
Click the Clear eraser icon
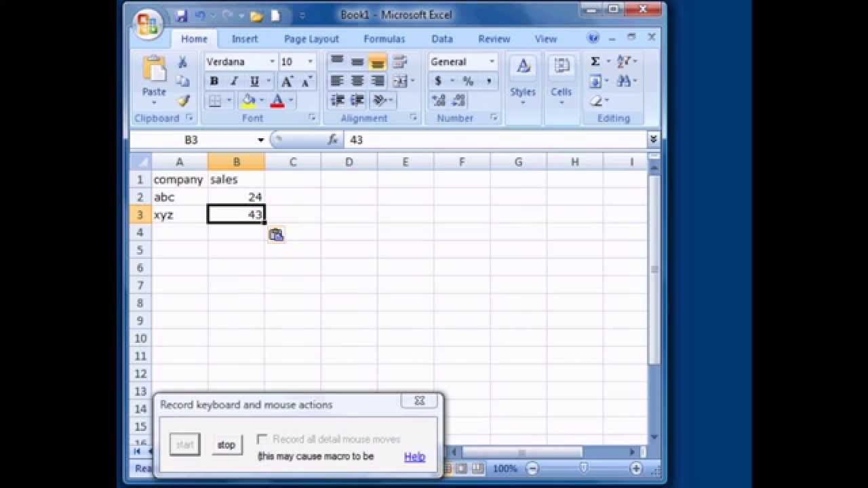(595, 101)
